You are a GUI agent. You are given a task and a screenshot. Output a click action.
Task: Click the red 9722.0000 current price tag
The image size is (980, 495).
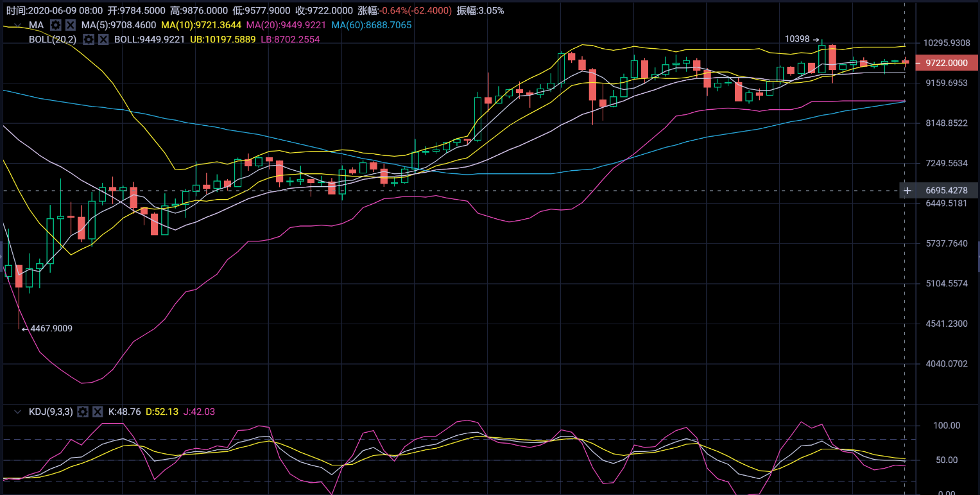point(947,63)
